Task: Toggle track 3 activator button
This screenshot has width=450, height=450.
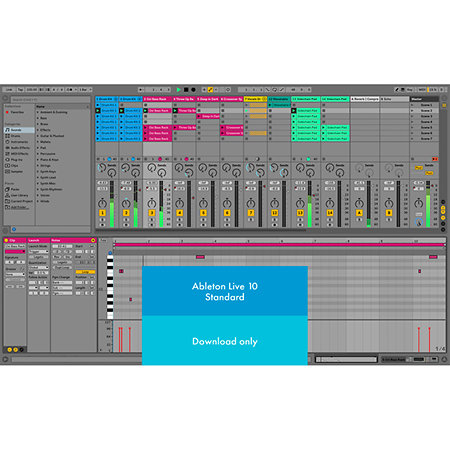Action: click(152, 213)
